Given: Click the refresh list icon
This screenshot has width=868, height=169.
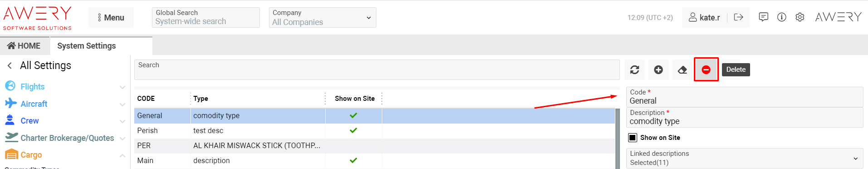Looking at the screenshot, I should coord(635,70).
